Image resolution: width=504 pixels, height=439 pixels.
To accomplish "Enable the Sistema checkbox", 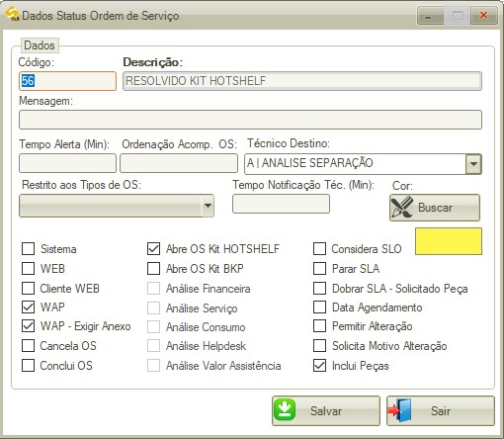I will pyautogui.click(x=28, y=249).
